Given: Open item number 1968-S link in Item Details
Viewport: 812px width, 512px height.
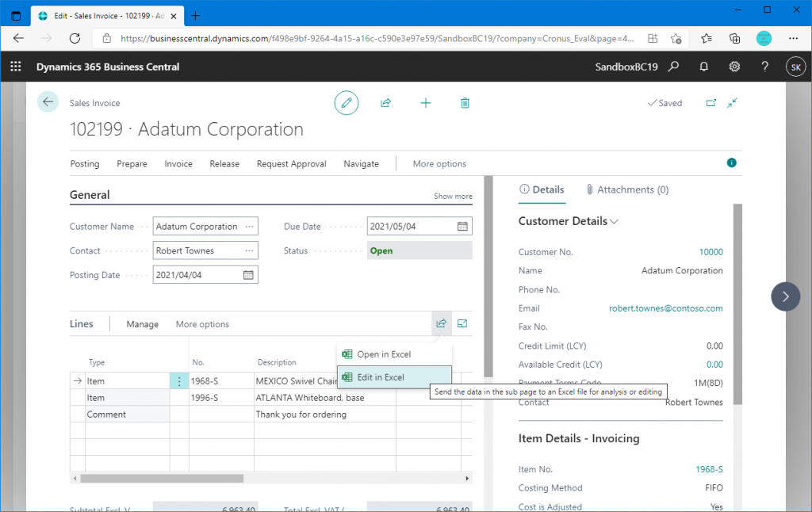Looking at the screenshot, I should (x=710, y=469).
